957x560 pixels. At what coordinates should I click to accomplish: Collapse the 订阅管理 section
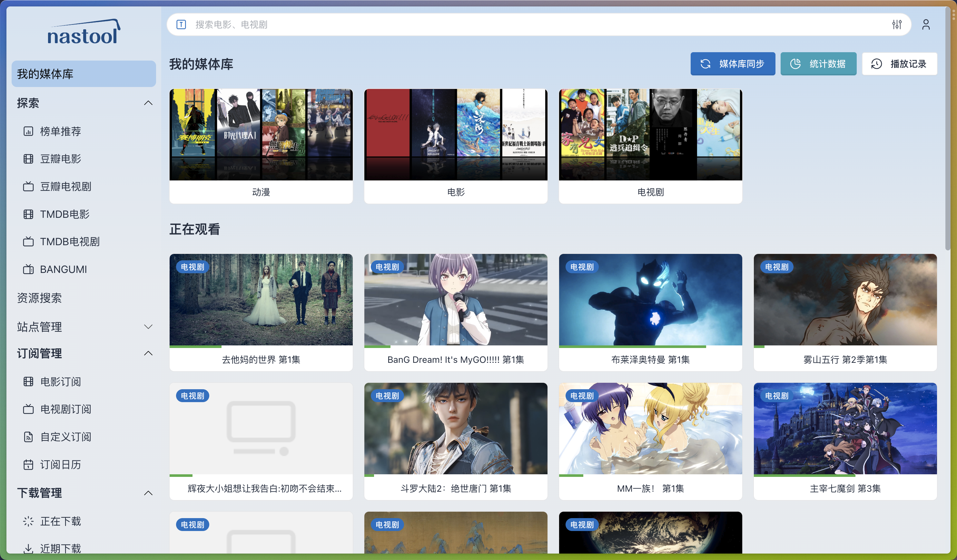coord(149,353)
